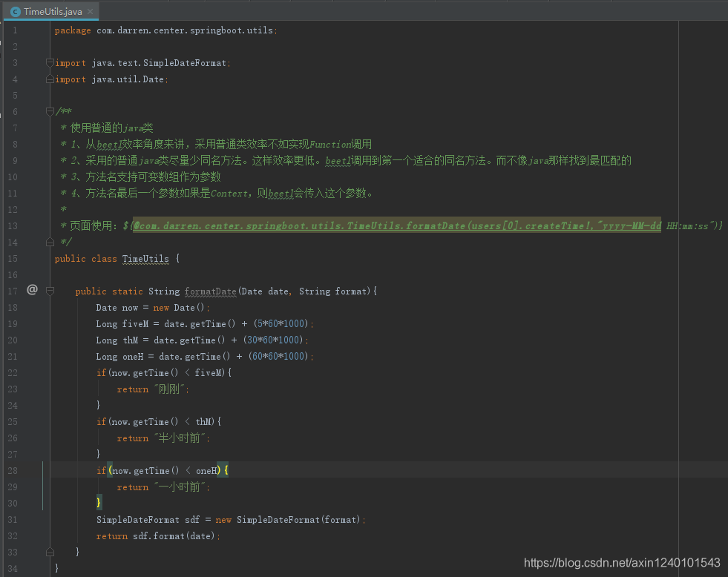The image size is (728, 577).
Task: Click the @ annotation gutter icon beside line 17
Action: 32,290
